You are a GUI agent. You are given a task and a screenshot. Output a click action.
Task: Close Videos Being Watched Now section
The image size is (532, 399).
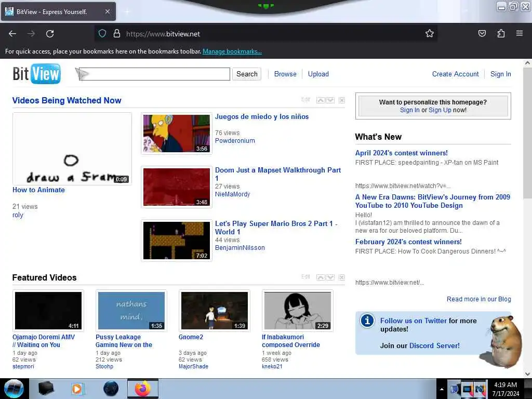pos(342,100)
